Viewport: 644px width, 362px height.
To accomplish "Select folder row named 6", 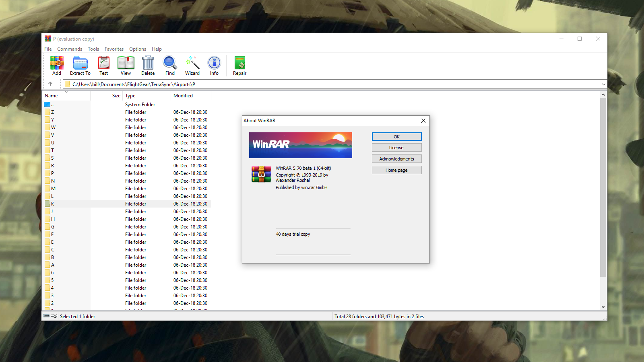I will [127, 273].
